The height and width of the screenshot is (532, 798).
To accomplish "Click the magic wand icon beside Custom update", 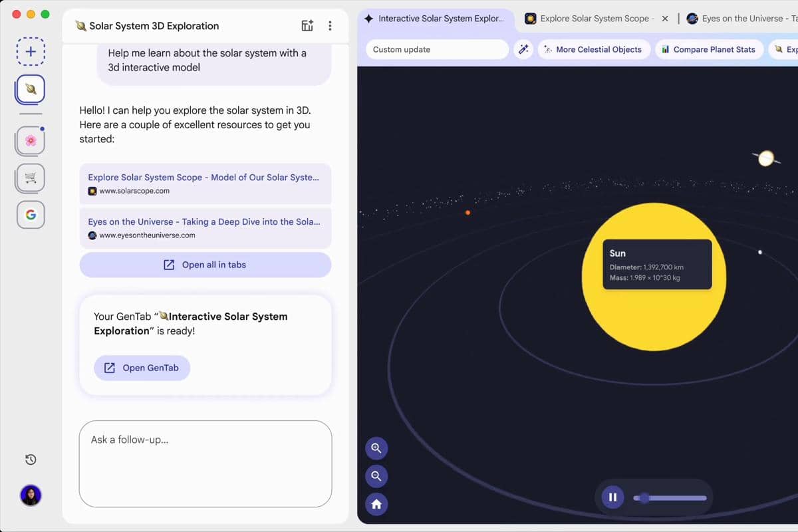I will pyautogui.click(x=523, y=49).
